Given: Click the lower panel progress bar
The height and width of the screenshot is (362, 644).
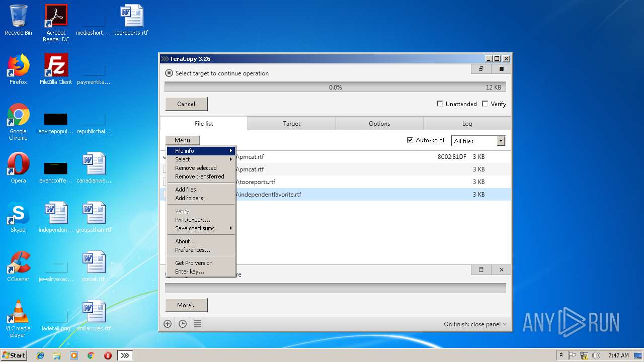Looking at the screenshot, I should tap(335, 288).
